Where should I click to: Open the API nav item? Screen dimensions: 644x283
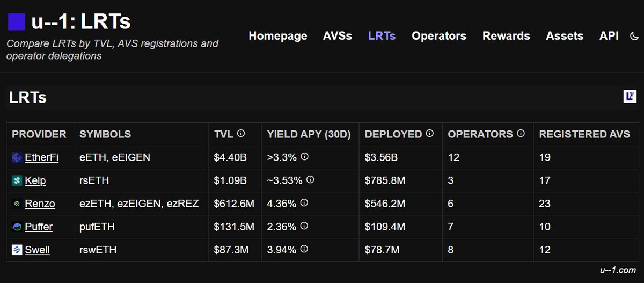coord(609,36)
